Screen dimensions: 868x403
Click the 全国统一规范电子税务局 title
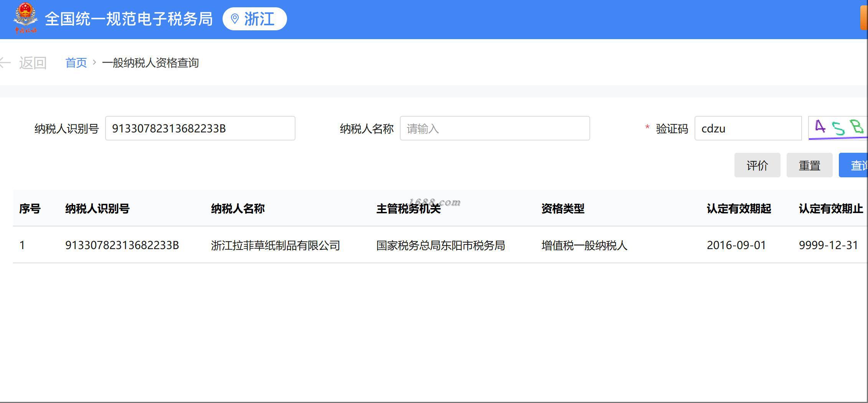[x=129, y=19]
